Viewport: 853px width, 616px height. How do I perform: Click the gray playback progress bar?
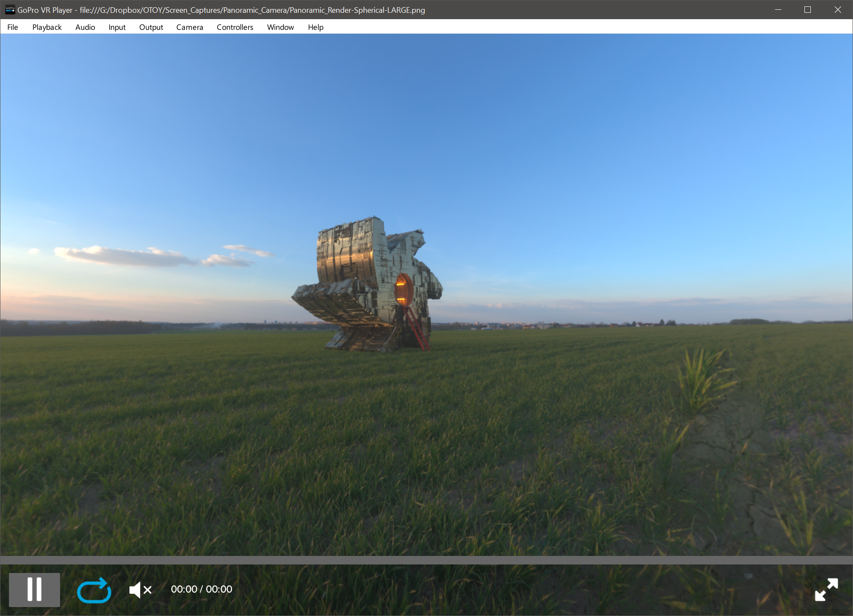point(426,560)
